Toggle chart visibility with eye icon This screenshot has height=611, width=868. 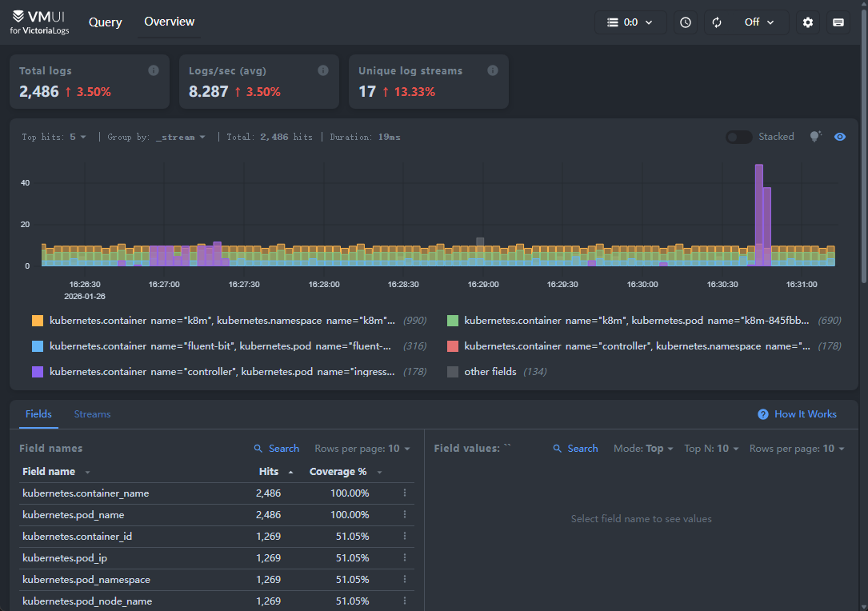840,137
